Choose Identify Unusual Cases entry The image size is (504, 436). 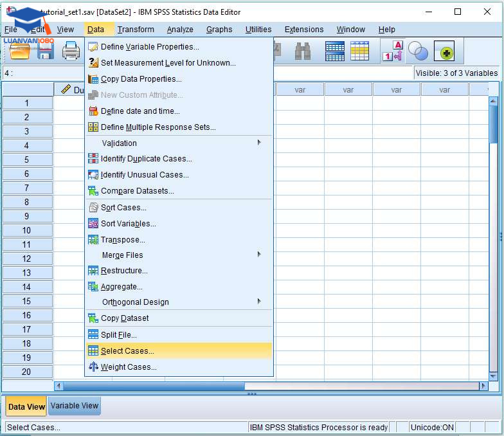179,175
